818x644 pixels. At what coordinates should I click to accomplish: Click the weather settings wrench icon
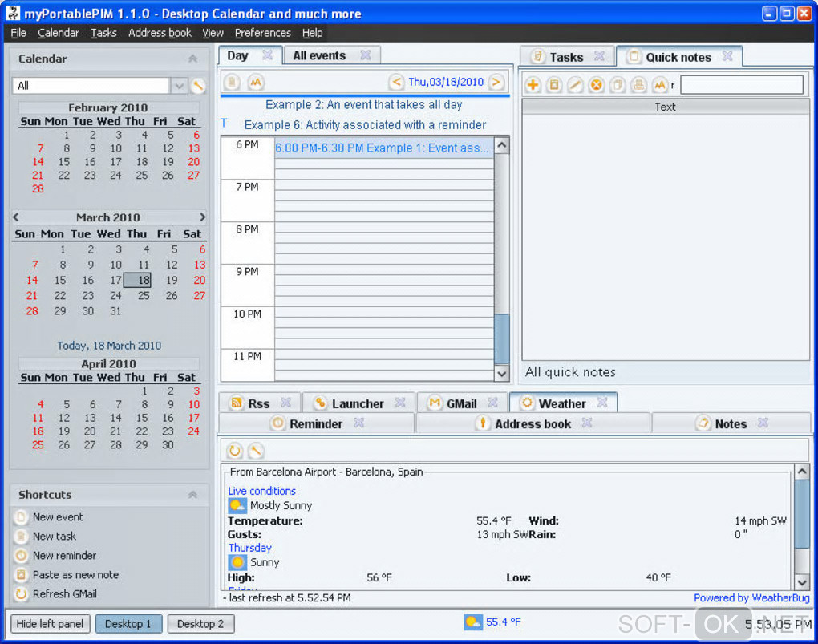[256, 451]
